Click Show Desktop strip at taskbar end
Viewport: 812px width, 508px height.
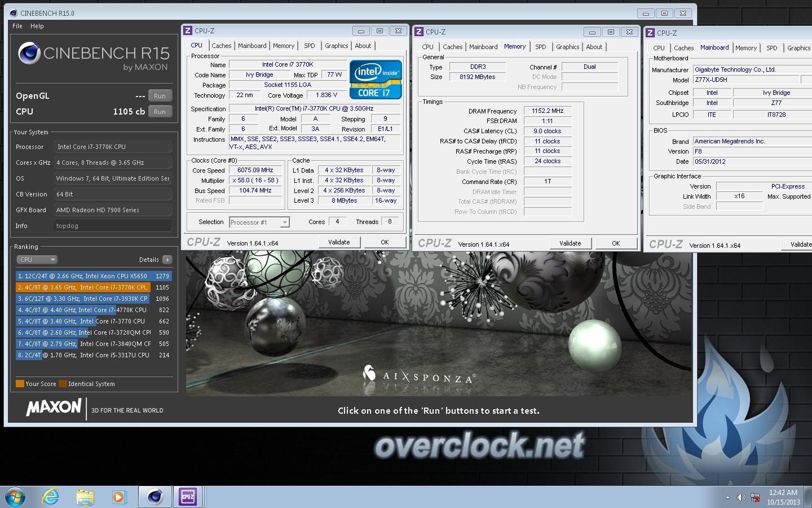pos(808,497)
